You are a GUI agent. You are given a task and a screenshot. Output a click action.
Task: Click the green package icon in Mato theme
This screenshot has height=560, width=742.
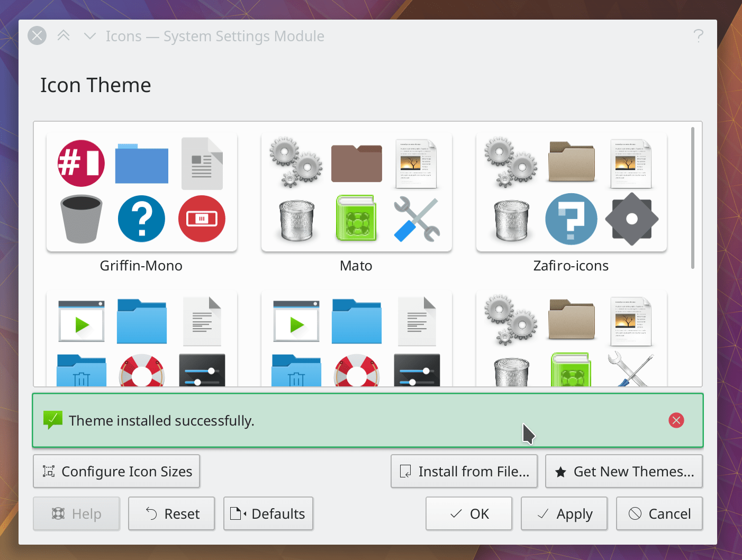coord(356,218)
